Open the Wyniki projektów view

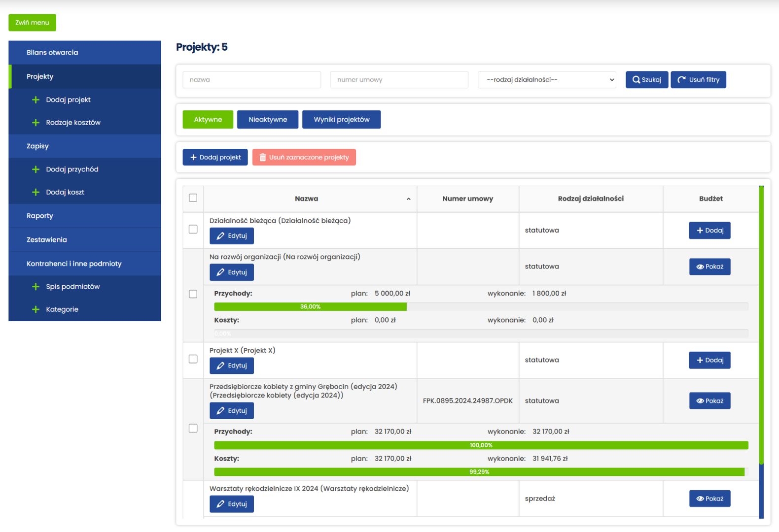341,120
